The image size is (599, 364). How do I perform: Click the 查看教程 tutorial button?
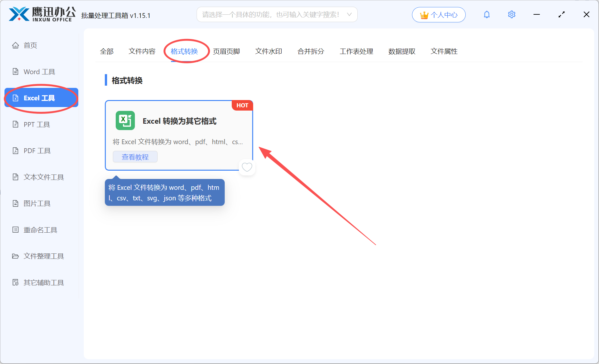point(135,157)
